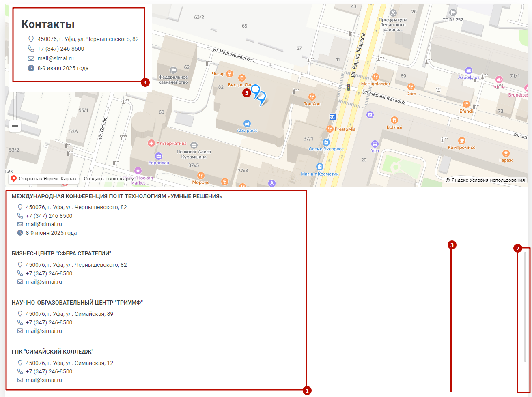Click the Создать свою карту link
532x397 pixels.
pyautogui.click(x=109, y=179)
